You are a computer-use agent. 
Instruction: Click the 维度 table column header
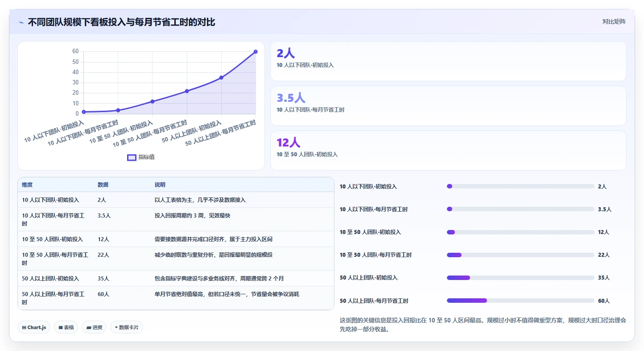27,185
